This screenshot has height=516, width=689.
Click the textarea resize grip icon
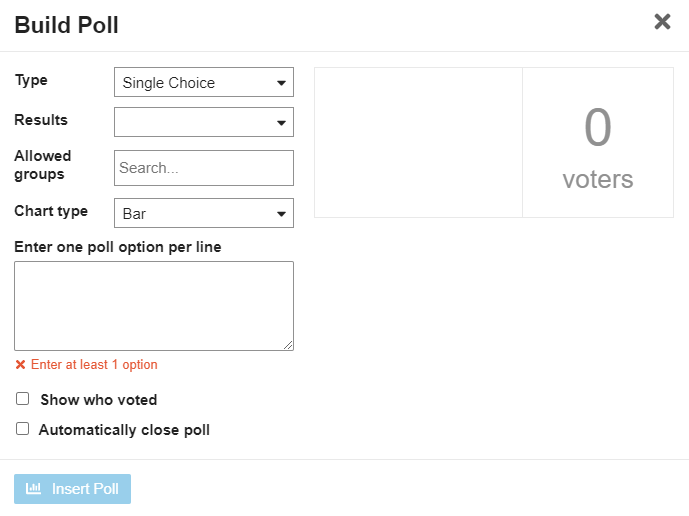click(288, 345)
